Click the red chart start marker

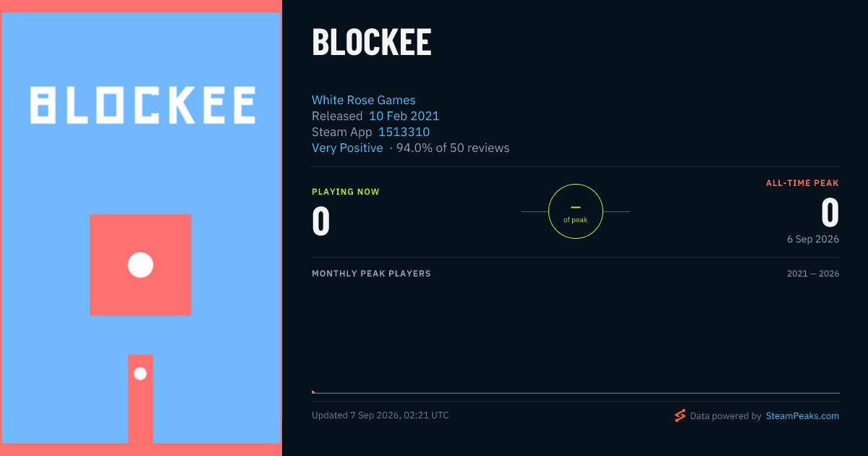coord(313,392)
